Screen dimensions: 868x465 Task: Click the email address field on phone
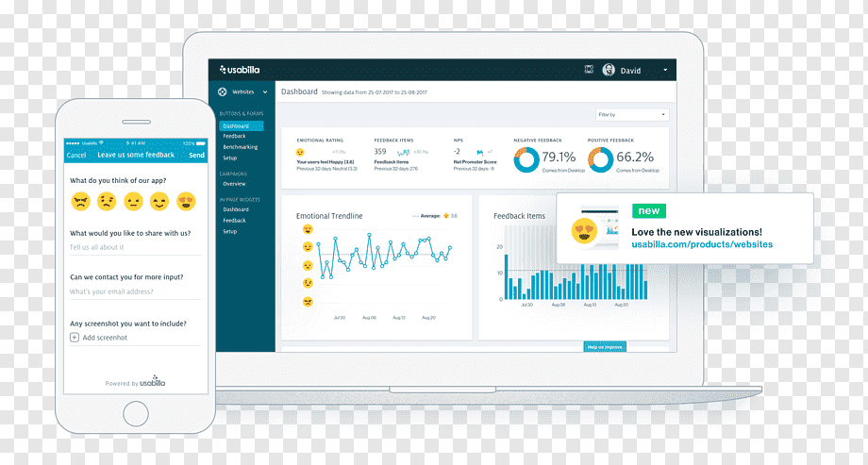135,291
